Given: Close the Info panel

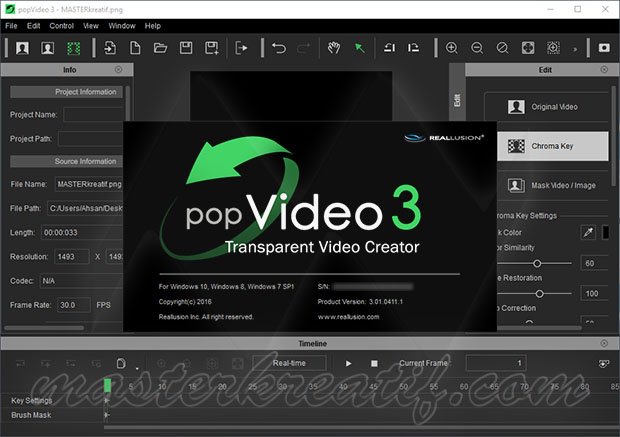Looking at the screenshot, I should point(118,70).
